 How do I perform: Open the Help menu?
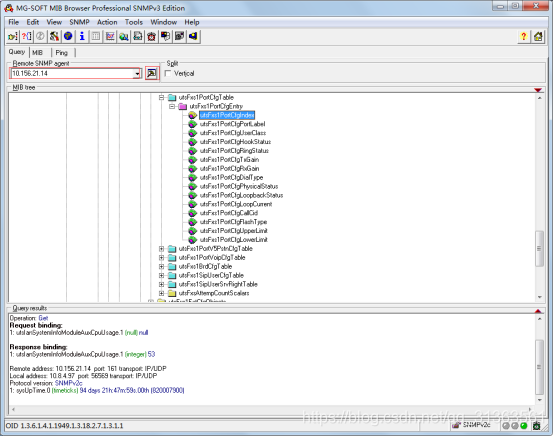[x=191, y=22]
